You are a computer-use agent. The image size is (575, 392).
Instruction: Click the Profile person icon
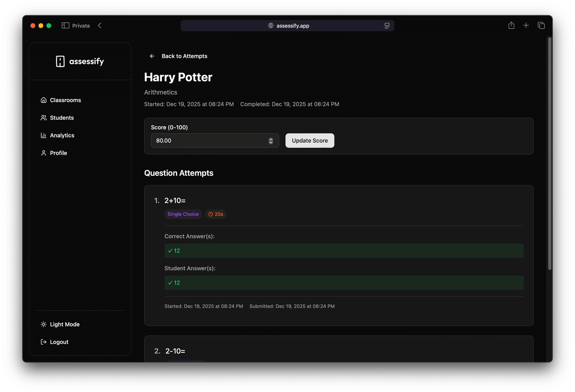[44, 153]
